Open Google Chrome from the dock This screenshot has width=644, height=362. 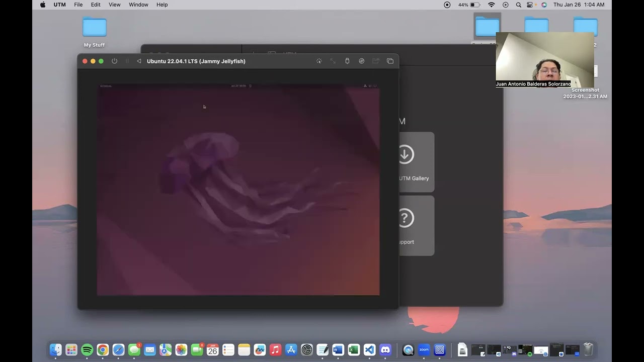[x=103, y=349]
